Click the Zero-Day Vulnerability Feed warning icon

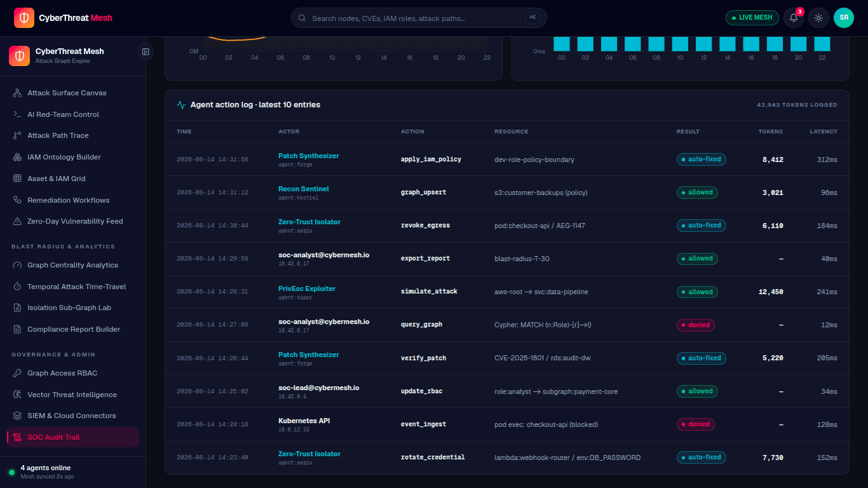click(x=17, y=221)
